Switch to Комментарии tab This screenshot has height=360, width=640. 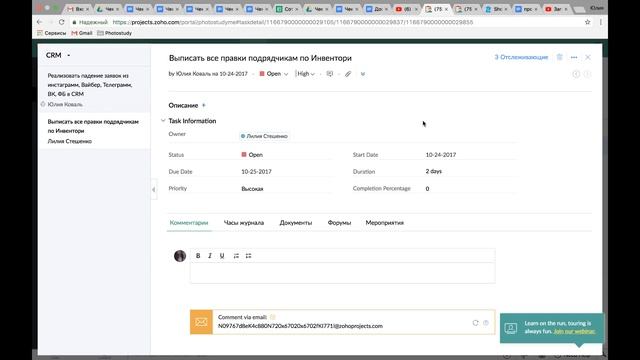tap(189, 222)
